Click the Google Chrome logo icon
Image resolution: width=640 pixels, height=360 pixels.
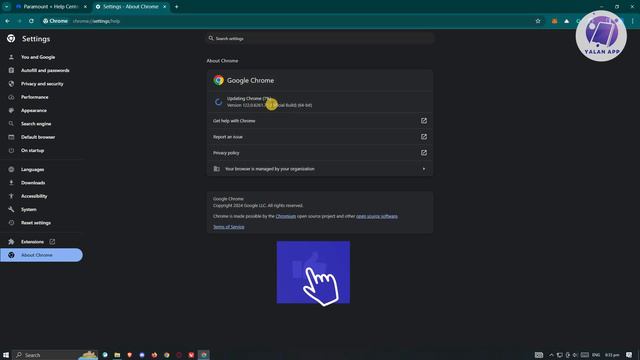[218, 80]
